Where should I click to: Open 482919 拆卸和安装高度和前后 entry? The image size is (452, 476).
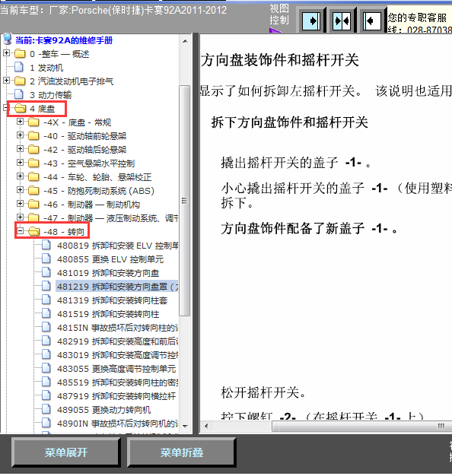117,341
